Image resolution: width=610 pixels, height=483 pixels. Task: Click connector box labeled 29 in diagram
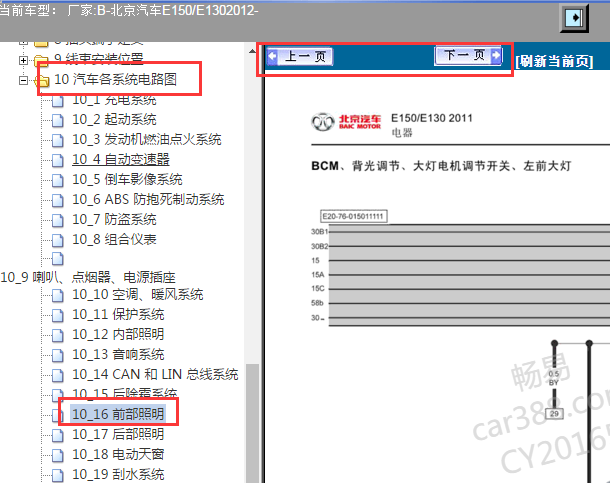[554, 413]
